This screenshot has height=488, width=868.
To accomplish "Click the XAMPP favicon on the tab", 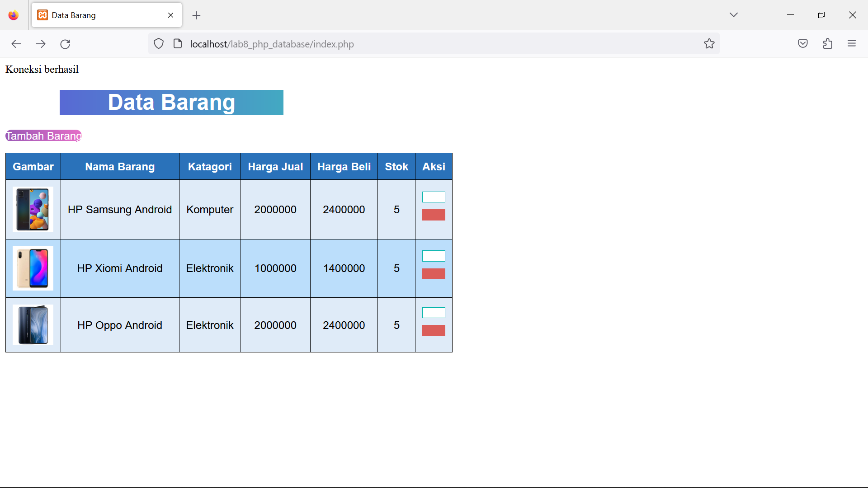I will tap(42, 15).
